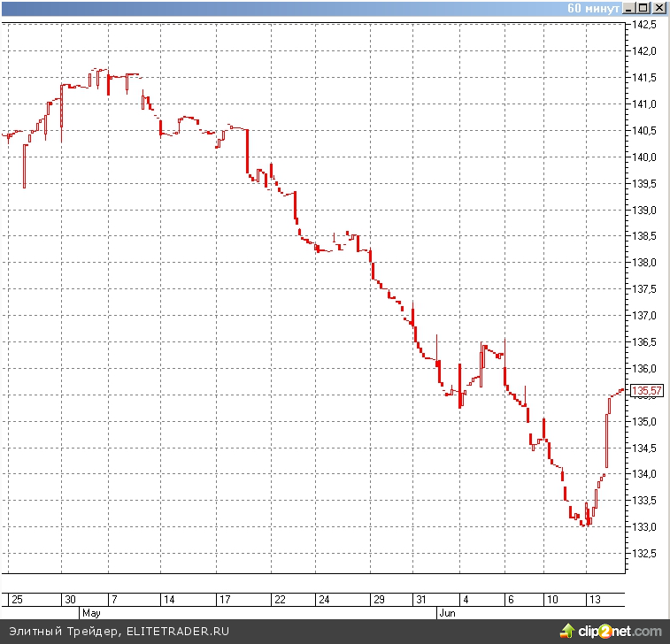
Task: Click date 25 on the time axis
Action: pyautogui.click(x=18, y=599)
